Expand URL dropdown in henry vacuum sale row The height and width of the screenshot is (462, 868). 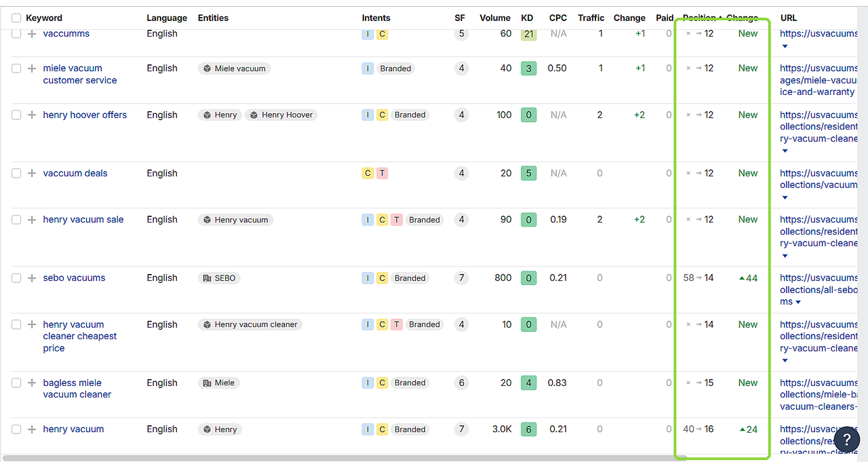[x=785, y=256]
